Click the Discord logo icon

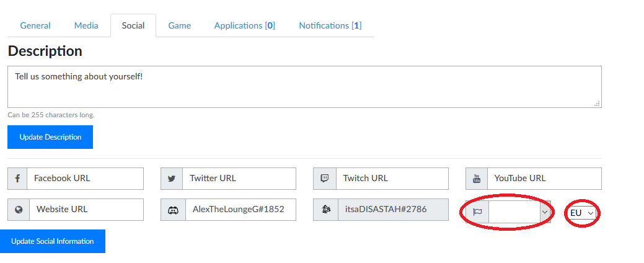[173, 210]
